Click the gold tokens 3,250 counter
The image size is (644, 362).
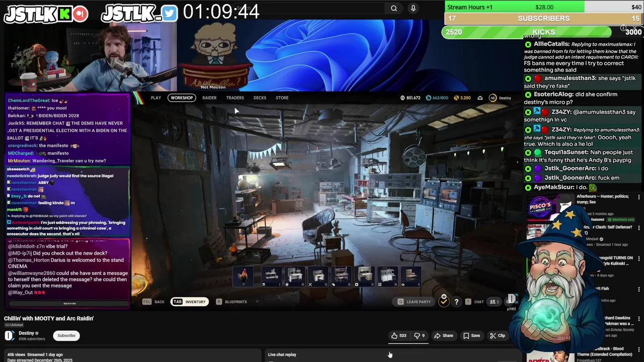[x=462, y=98]
